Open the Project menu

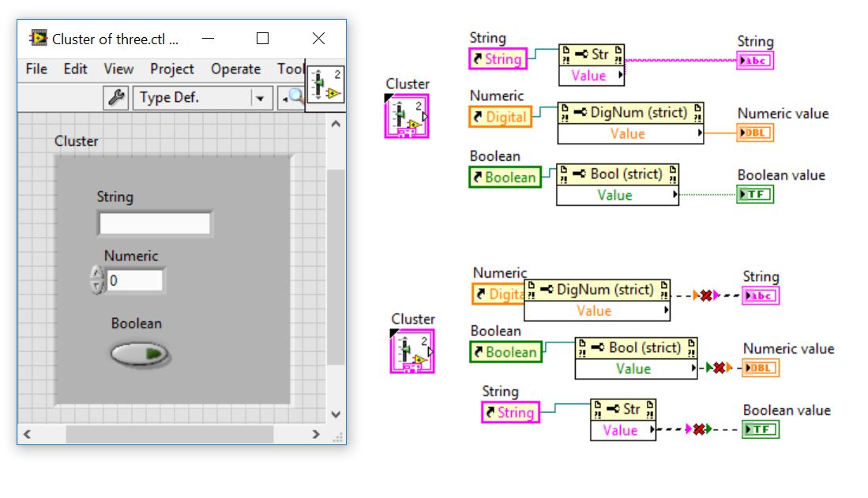pyautogui.click(x=172, y=69)
